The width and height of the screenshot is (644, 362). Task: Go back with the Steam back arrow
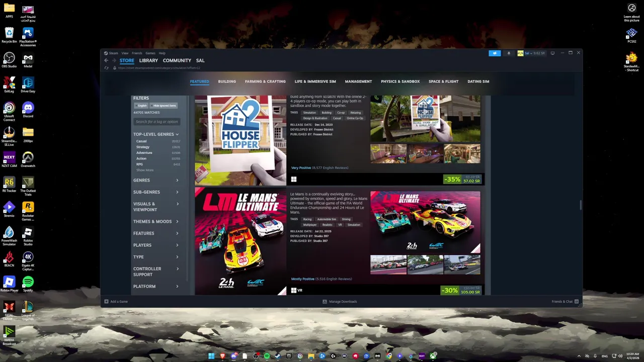click(x=106, y=60)
